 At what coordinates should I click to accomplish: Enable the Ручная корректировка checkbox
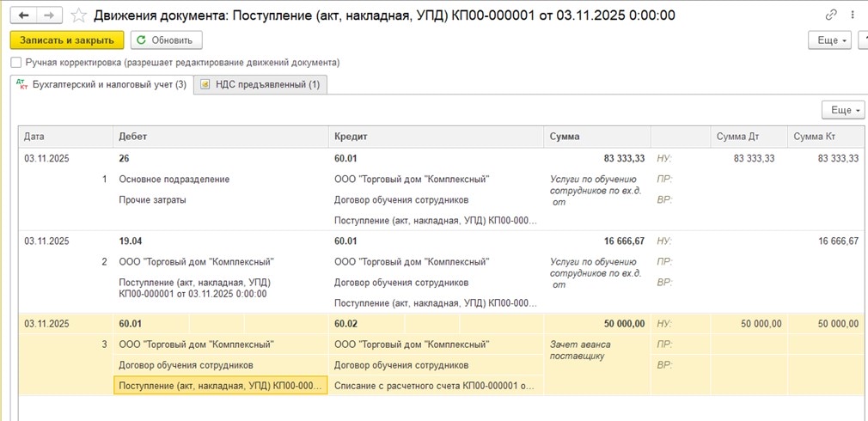(16, 63)
